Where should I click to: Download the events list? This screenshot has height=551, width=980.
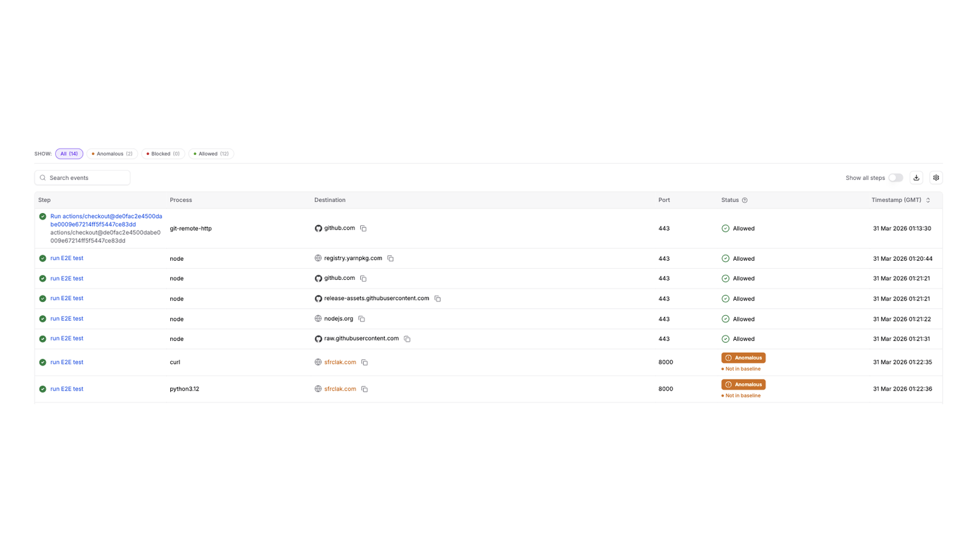[916, 178]
